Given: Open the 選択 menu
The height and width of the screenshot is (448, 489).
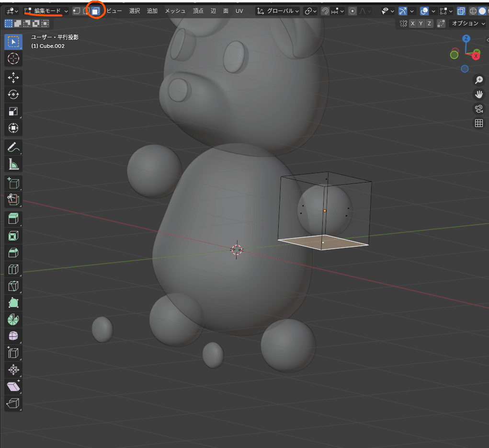Looking at the screenshot, I should coord(135,11).
